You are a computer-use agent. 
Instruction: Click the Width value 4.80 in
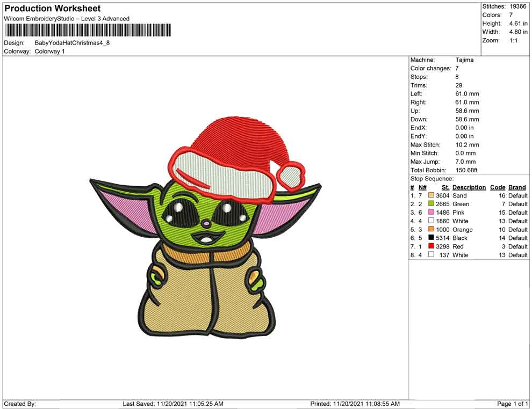tap(518, 32)
